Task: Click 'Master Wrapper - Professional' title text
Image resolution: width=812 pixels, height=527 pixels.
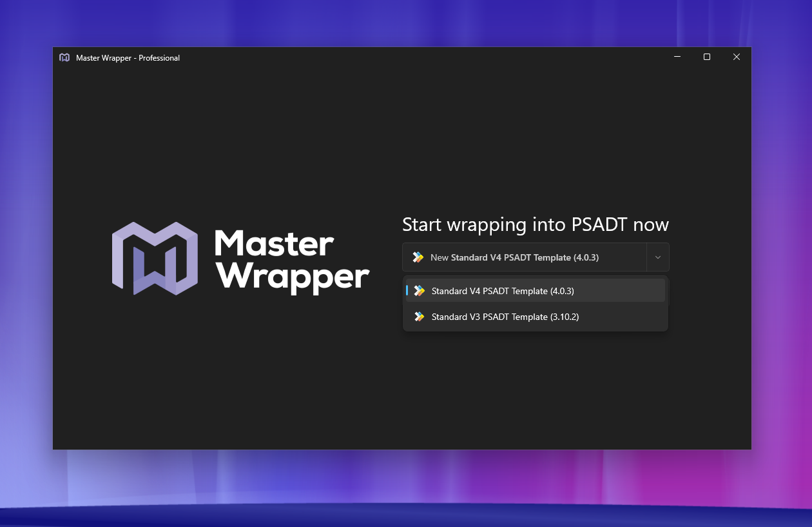Action: [128, 58]
